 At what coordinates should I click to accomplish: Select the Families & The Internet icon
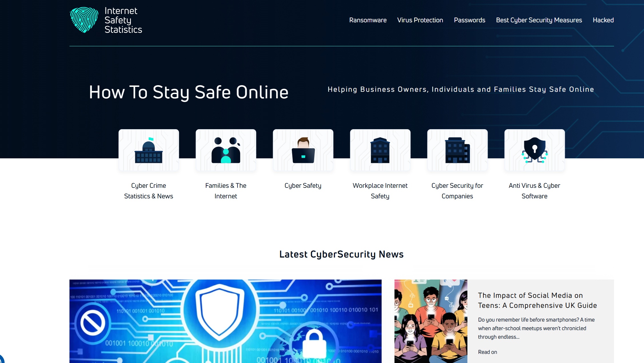(226, 150)
